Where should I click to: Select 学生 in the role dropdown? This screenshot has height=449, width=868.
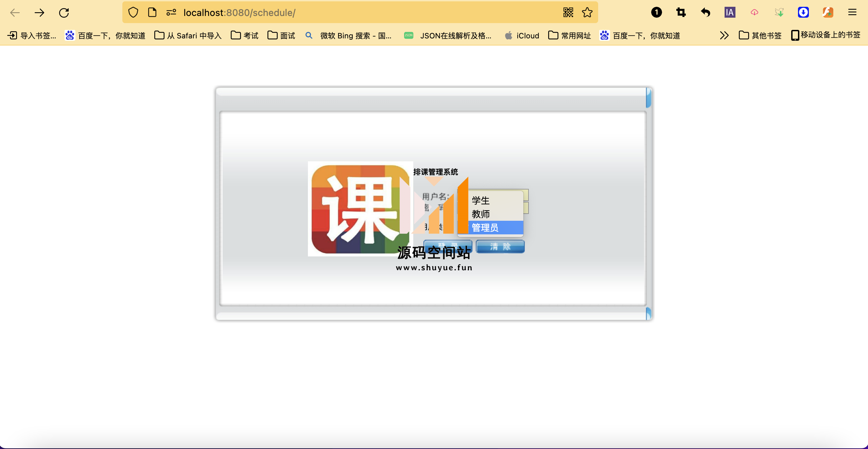491,200
